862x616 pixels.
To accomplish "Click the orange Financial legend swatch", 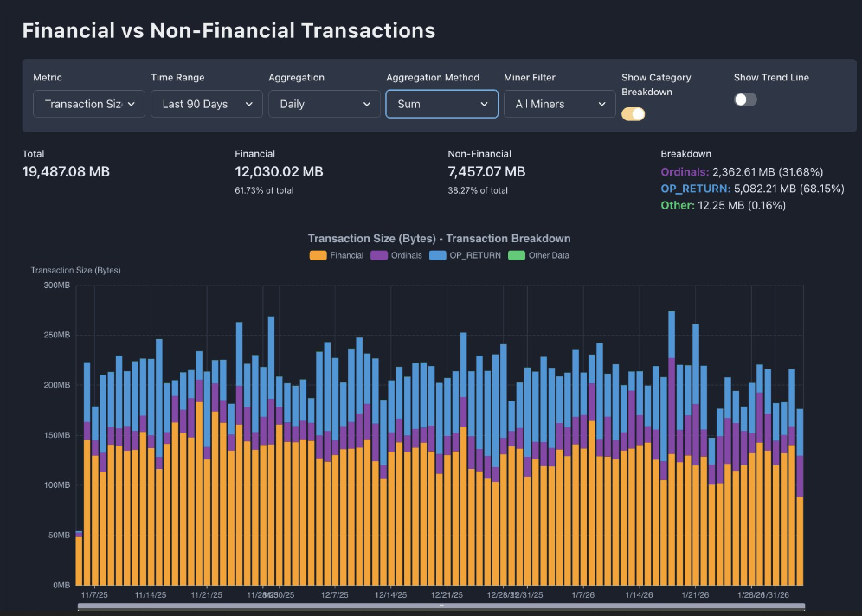I will 318,255.
